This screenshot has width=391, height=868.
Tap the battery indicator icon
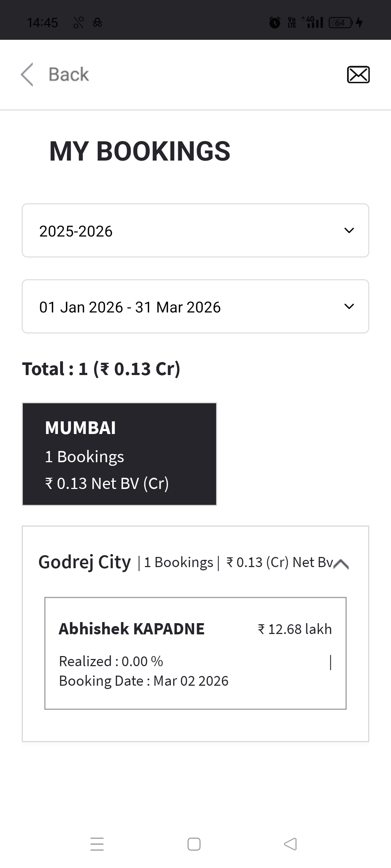click(x=340, y=23)
